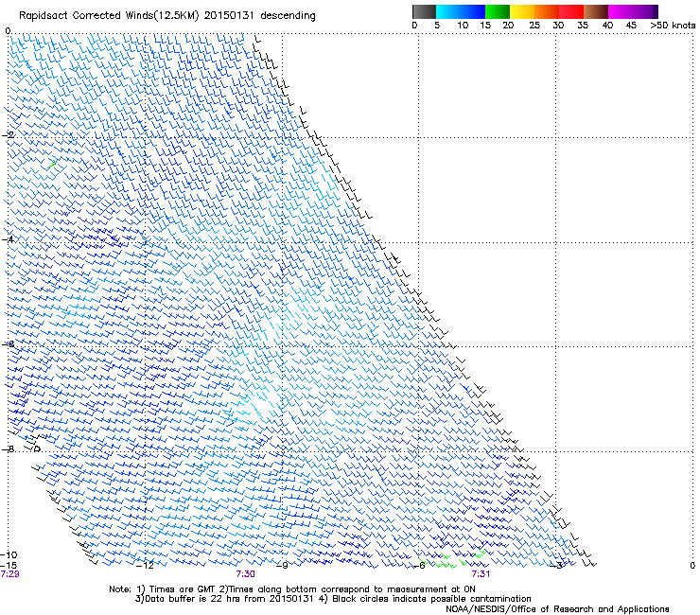Click the orange 25-30 knots color band
700x615 pixels.
(x=547, y=11)
